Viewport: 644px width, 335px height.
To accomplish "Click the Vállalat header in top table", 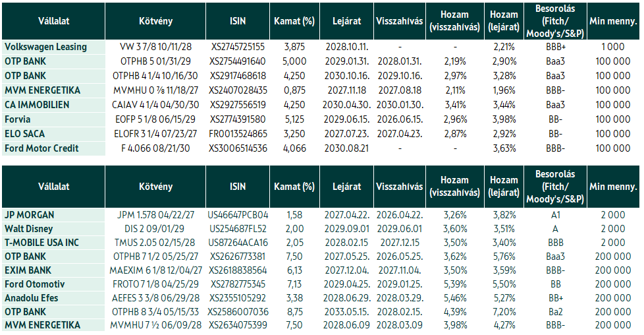I will [x=53, y=21].
